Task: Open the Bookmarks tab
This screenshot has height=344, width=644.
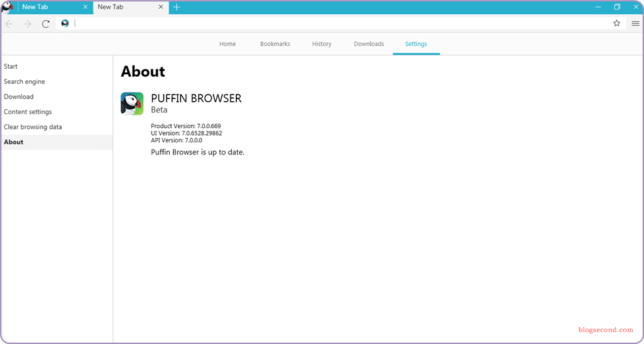Action: click(275, 44)
